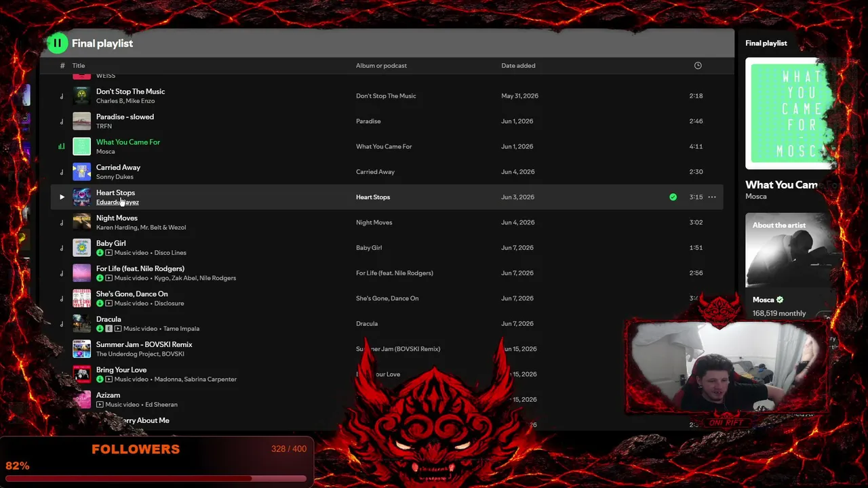Click the Carried Away cover thumbnail

[81, 171]
